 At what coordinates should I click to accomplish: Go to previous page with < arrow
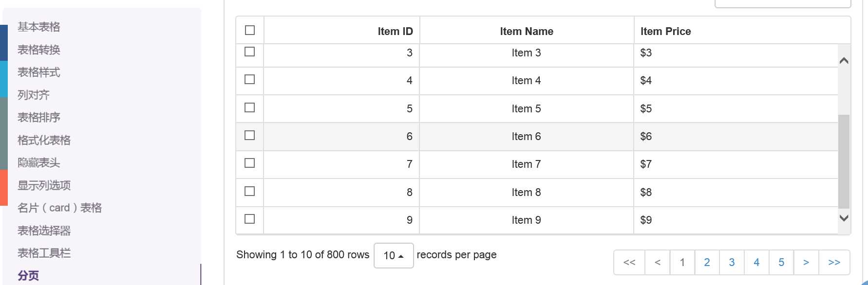658,263
